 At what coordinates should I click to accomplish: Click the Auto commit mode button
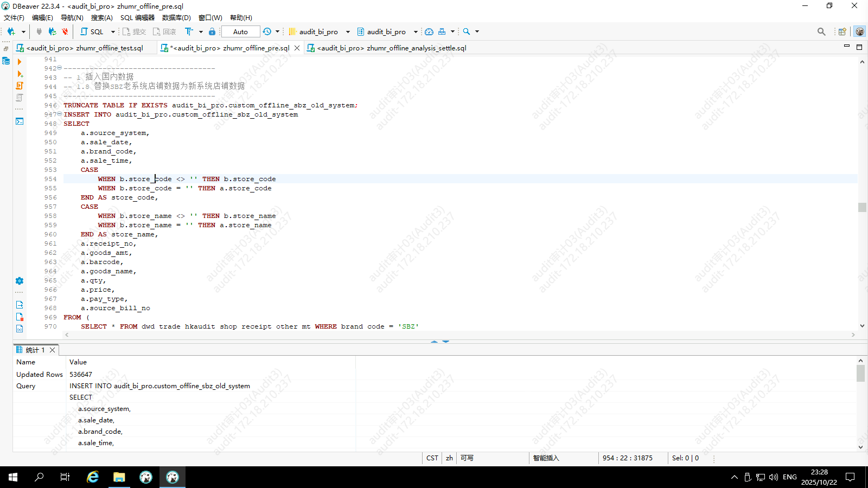240,31
